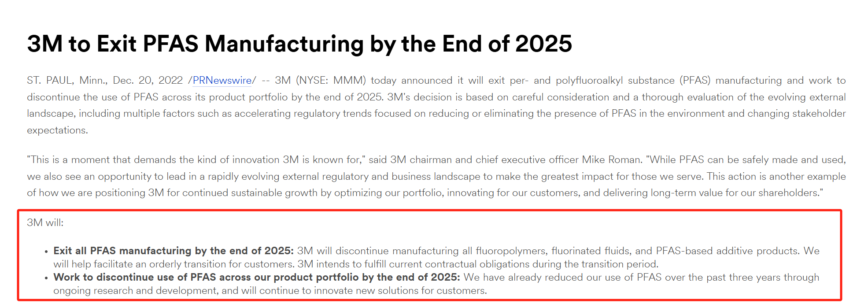Click the "(PFAS)" abbreviation in first paragraph

pyautogui.click(x=695, y=81)
